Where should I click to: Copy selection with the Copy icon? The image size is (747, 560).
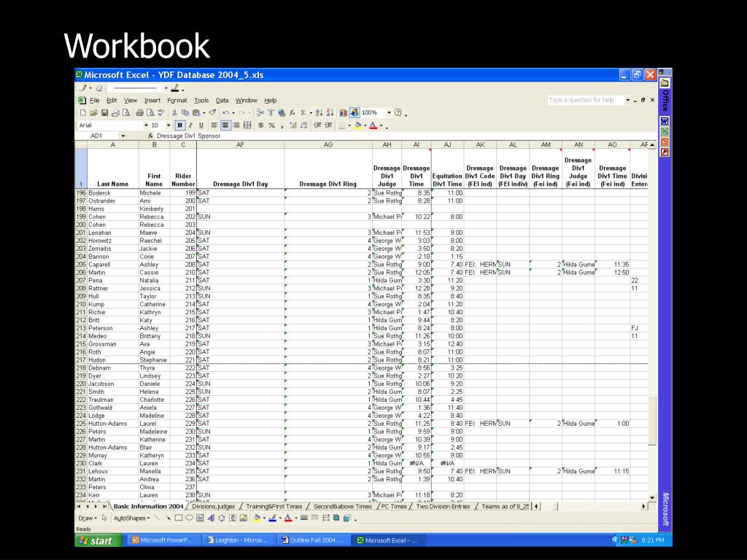point(185,113)
